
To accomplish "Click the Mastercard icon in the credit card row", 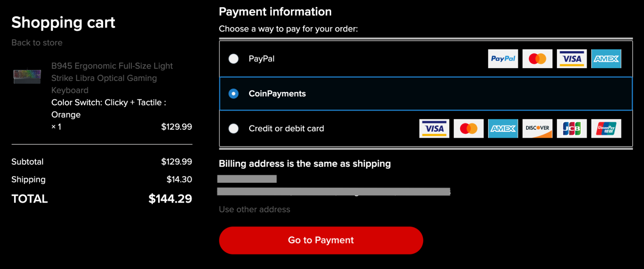I will [468, 128].
